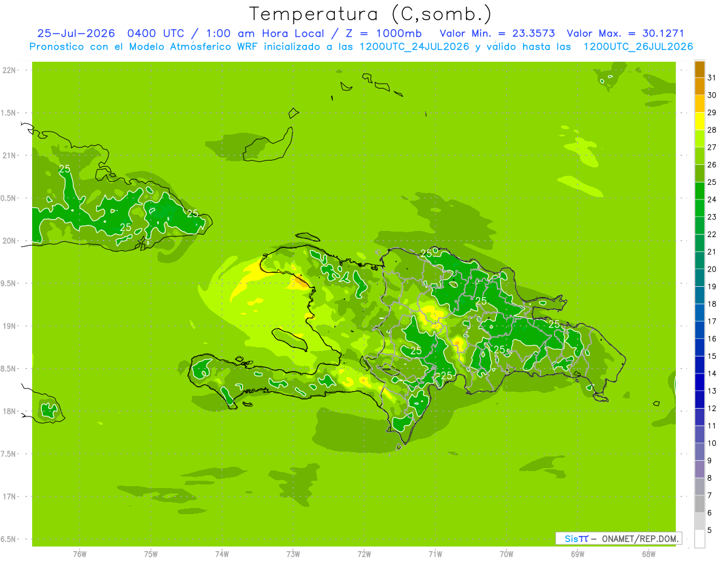Click the "22N" latitude label
This screenshot has height=562, width=728.
pyautogui.click(x=9, y=70)
